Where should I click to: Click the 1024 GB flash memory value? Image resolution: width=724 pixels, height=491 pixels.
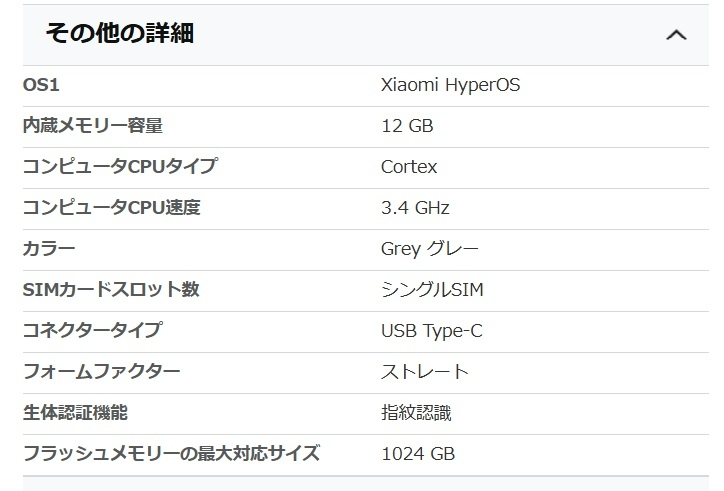tap(418, 454)
